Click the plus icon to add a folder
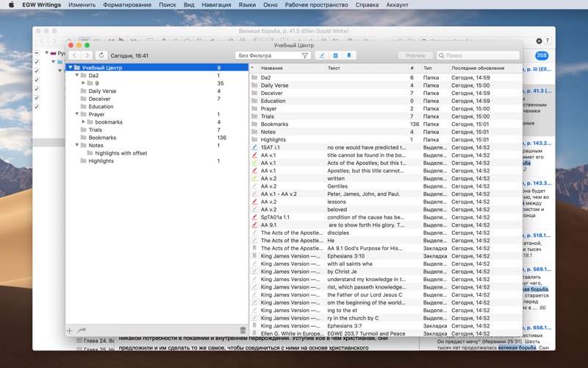 point(69,330)
